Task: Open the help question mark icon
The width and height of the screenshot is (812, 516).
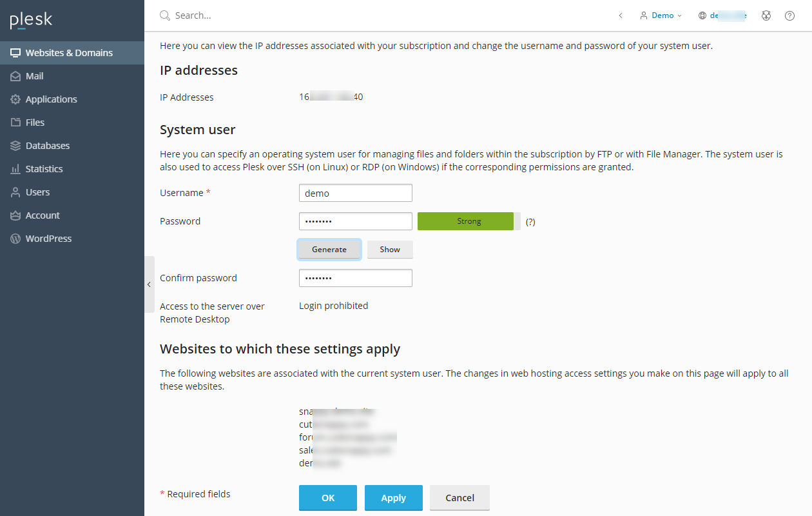Action: [789, 15]
